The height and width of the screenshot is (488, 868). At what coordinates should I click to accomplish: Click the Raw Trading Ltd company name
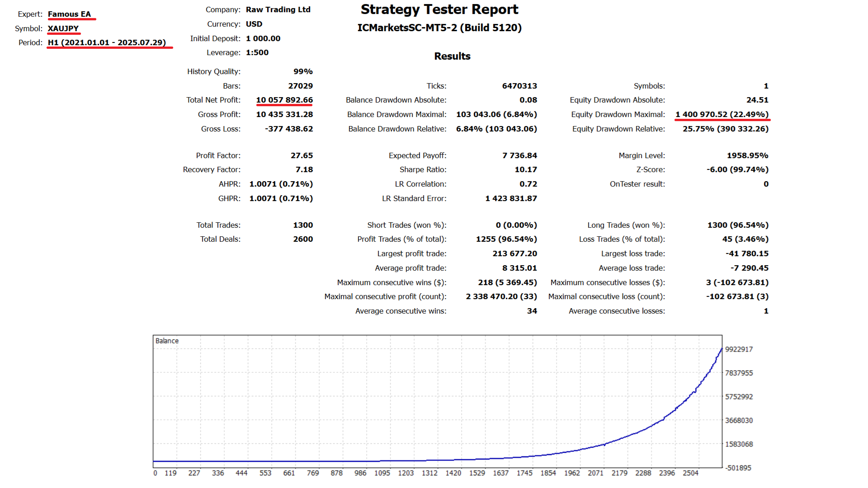[x=278, y=9]
